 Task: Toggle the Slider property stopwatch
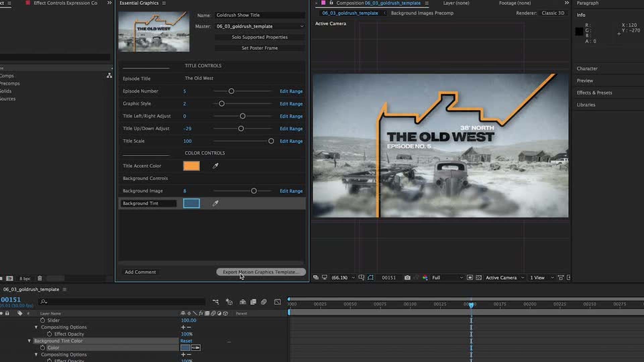point(43,320)
